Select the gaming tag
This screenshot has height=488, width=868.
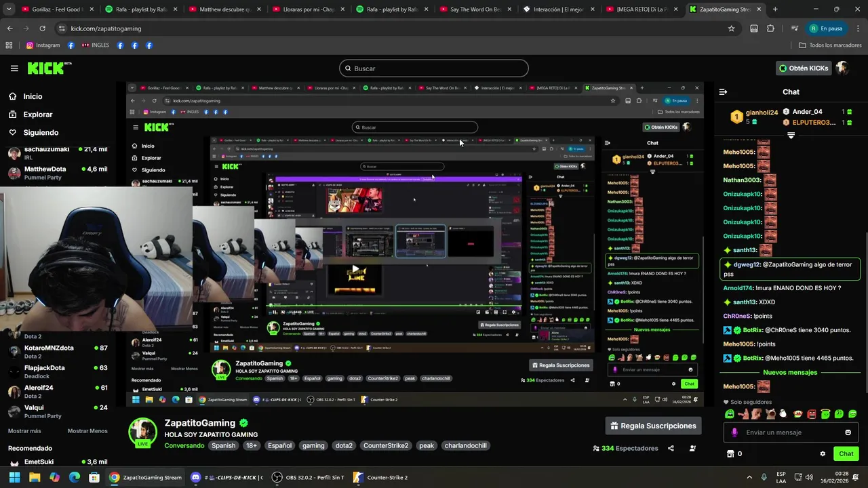313,446
